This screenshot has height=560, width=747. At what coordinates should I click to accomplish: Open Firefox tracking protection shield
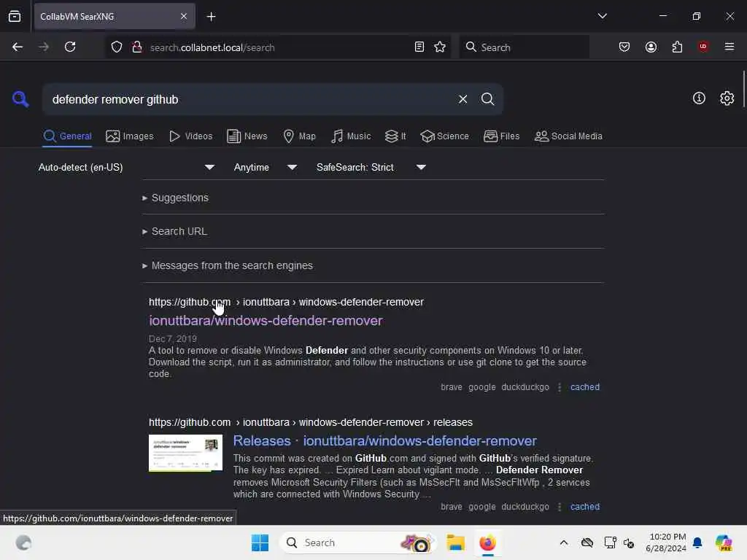click(x=116, y=47)
